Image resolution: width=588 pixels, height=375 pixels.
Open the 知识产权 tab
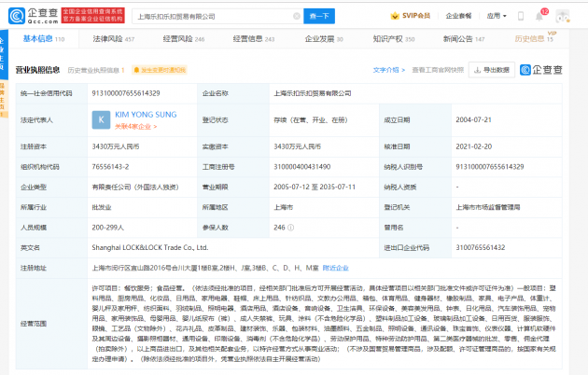click(x=389, y=39)
